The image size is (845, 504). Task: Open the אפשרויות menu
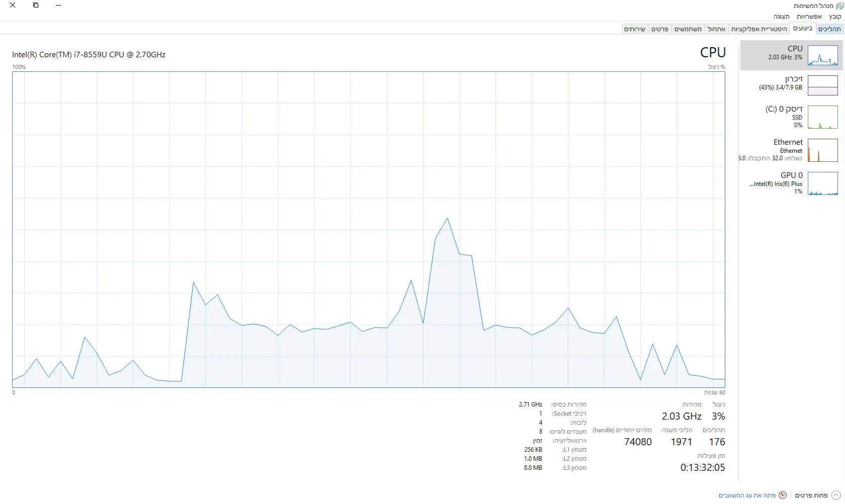click(809, 17)
